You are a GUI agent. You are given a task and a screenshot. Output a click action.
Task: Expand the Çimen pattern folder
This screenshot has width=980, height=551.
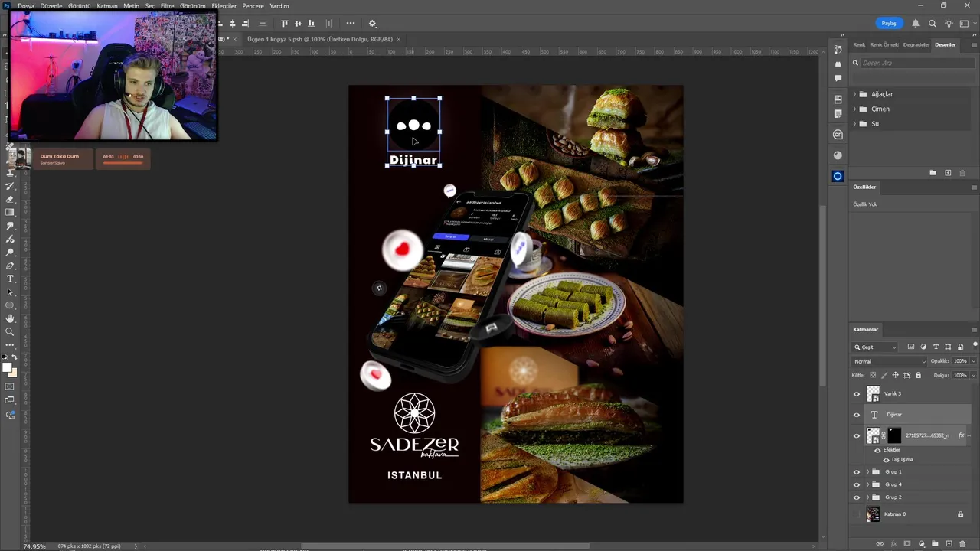[854, 109]
